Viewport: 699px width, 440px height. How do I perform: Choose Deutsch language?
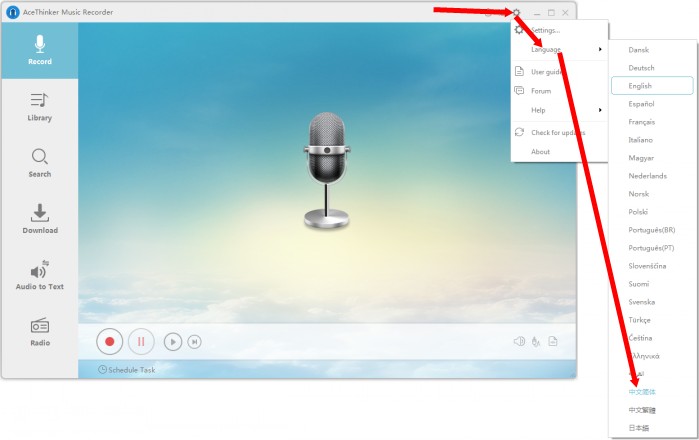pos(641,68)
